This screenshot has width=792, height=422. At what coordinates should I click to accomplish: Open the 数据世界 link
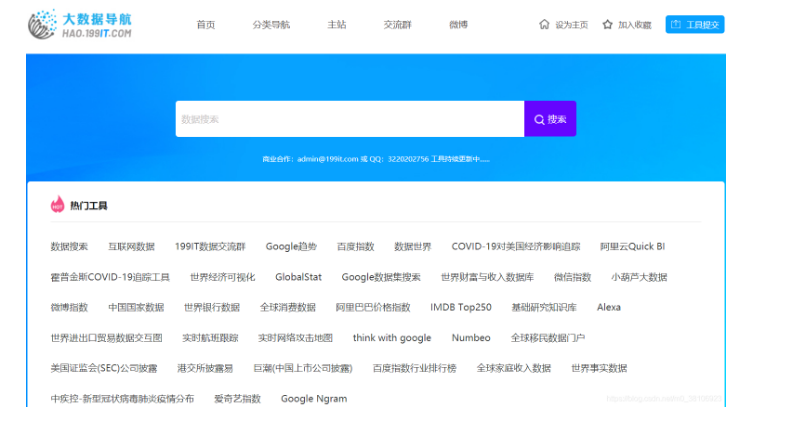pyautogui.click(x=413, y=247)
